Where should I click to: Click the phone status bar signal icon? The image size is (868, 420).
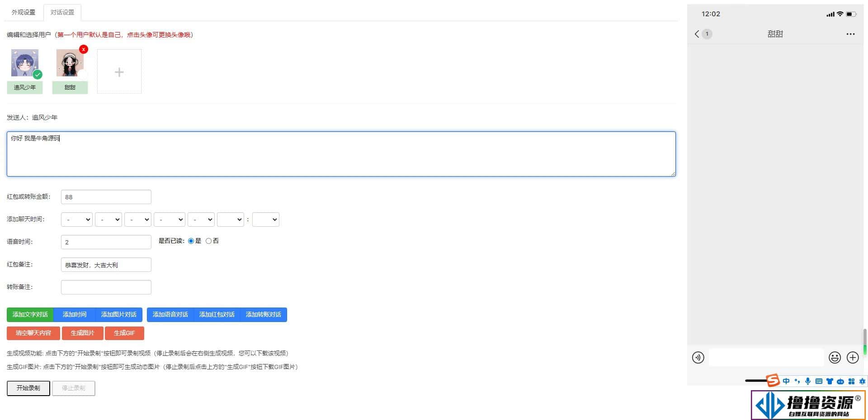830,14
